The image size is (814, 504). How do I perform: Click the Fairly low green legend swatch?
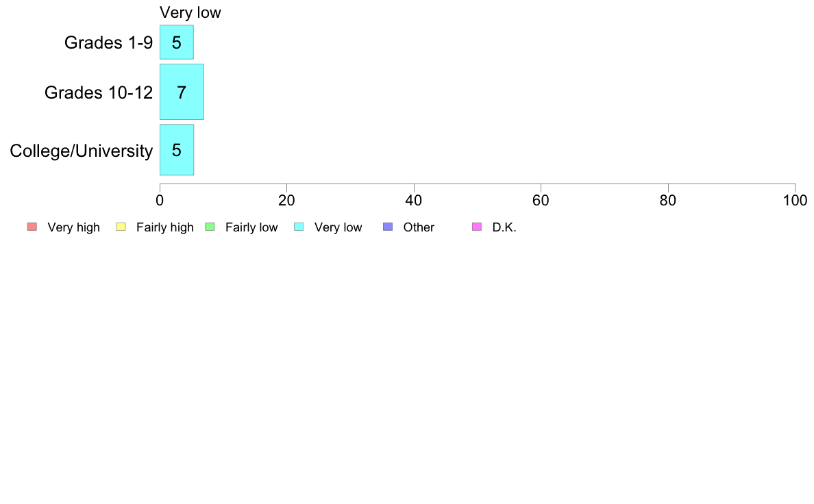210,227
